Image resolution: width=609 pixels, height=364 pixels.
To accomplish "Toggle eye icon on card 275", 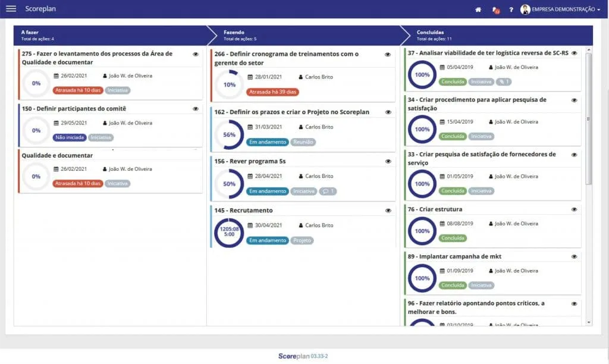I will [195, 54].
